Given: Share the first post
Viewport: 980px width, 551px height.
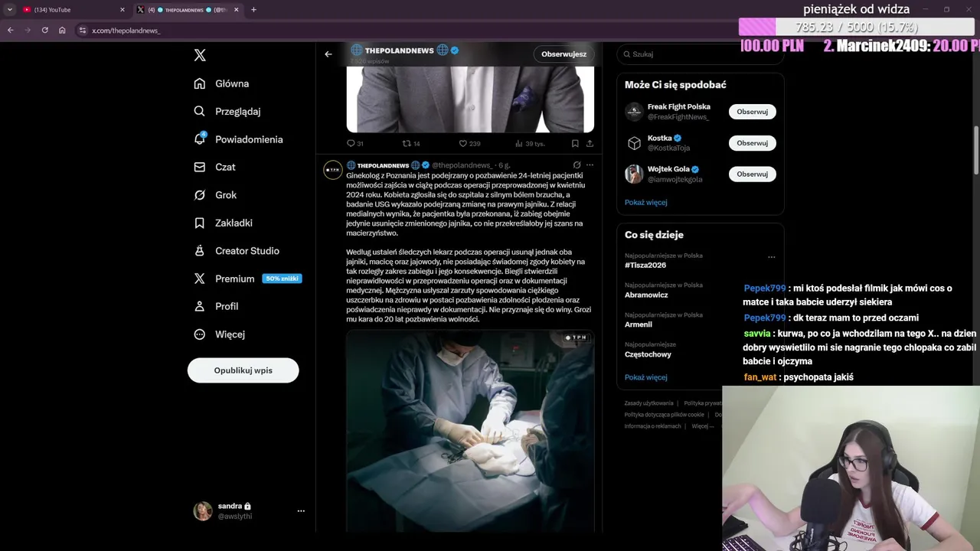Looking at the screenshot, I should [x=590, y=143].
